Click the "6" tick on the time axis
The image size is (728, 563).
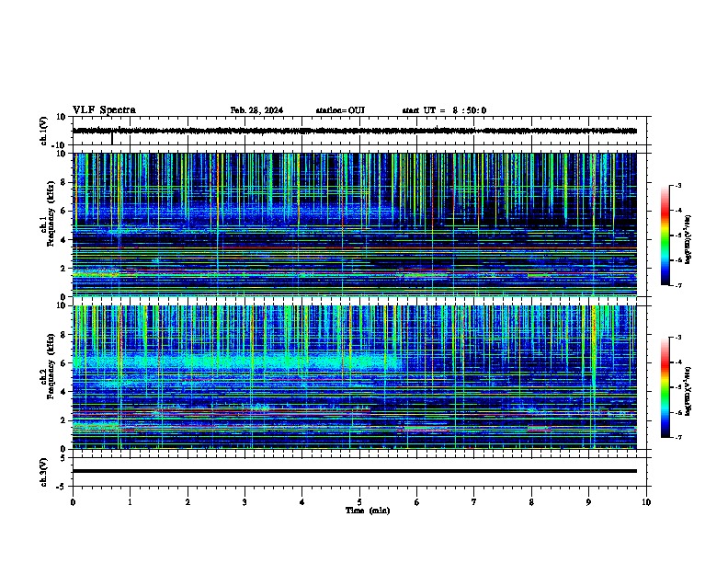click(417, 502)
